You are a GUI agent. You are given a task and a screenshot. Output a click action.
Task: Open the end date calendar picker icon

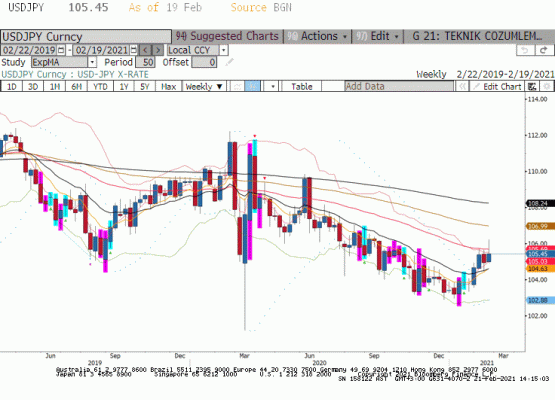[133, 50]
